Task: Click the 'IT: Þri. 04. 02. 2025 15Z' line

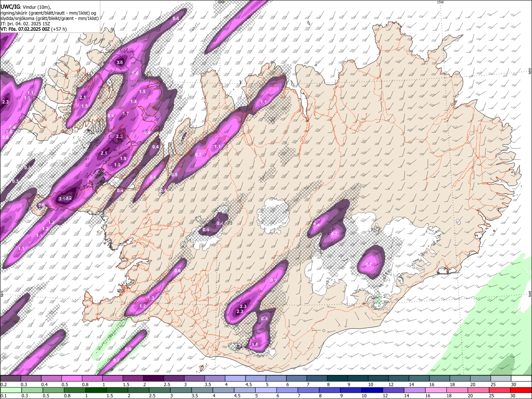Action: point(25,24)
